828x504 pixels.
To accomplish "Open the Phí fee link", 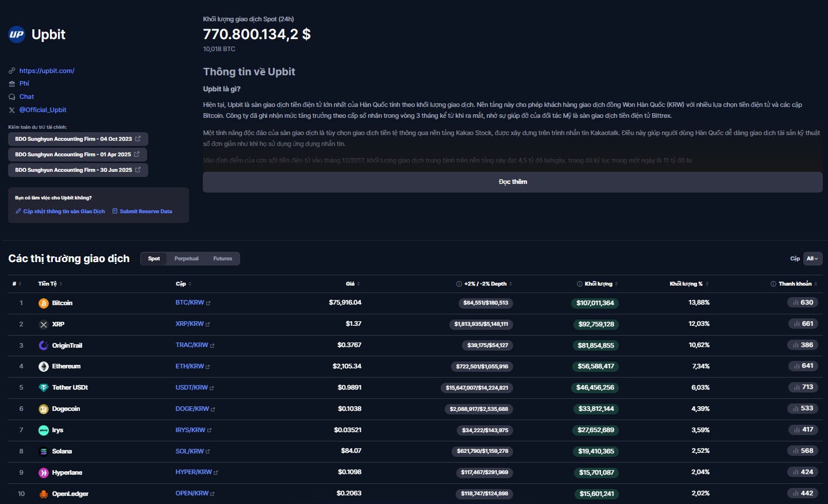I will (x=24, y=83).
